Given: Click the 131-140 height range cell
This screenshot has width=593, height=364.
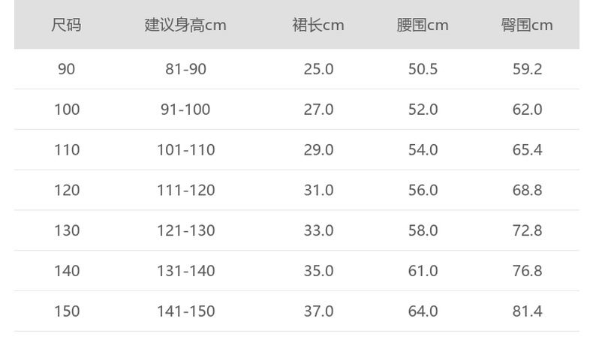Looking at the screenshot, I should click(x=185, y=270).
